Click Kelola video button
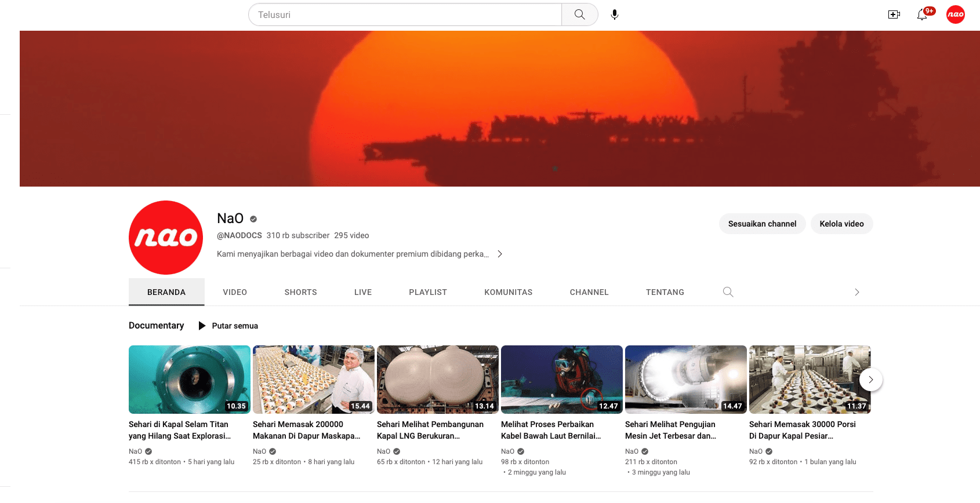This screenshot has width=980, height=503. 841,224
